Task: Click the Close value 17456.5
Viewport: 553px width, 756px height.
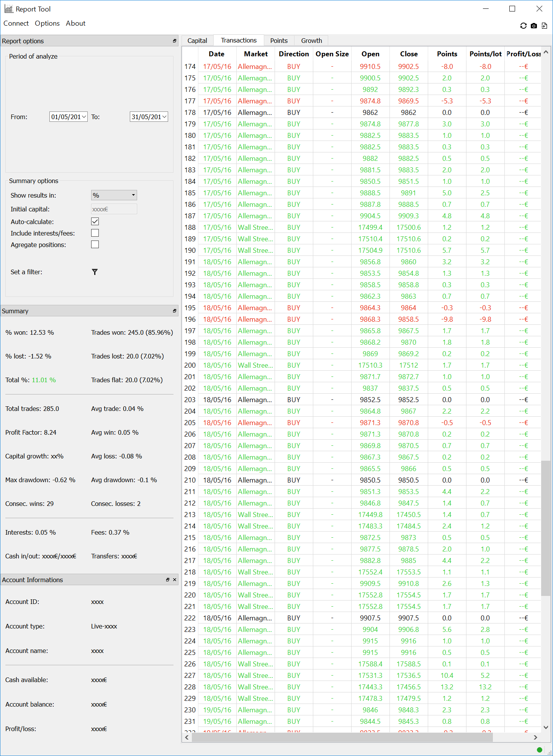Action: pyautogui.click(x=409, y=687)
